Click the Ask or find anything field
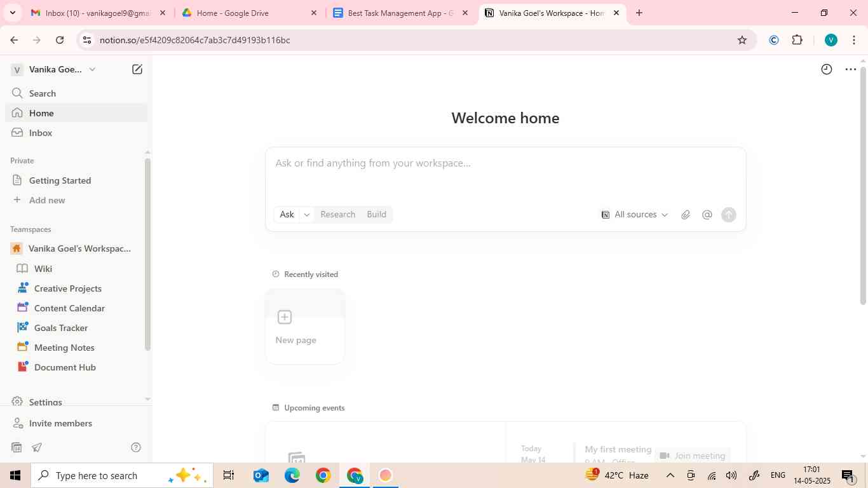The width and height of the screenshot is (868, 488). pos(505,163)
